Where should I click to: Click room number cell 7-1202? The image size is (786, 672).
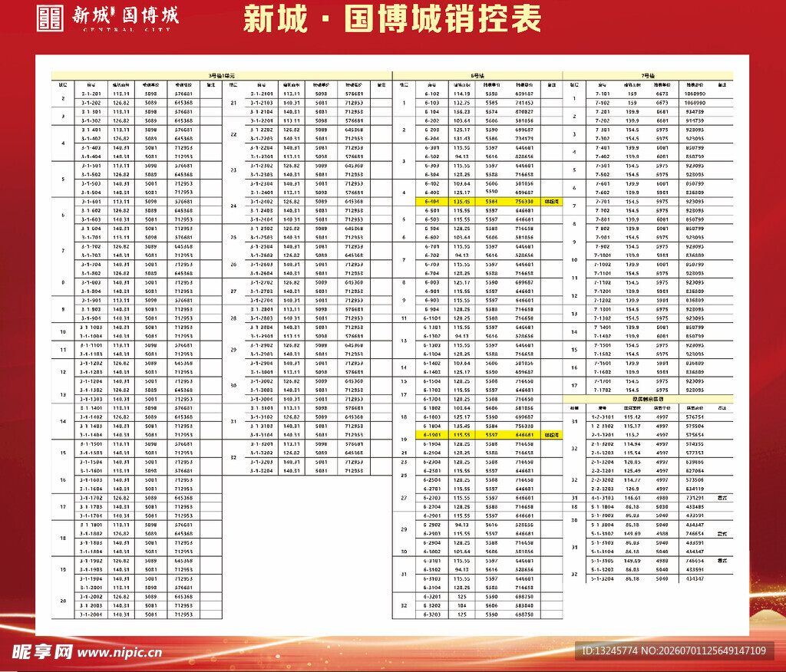[603, 300]
